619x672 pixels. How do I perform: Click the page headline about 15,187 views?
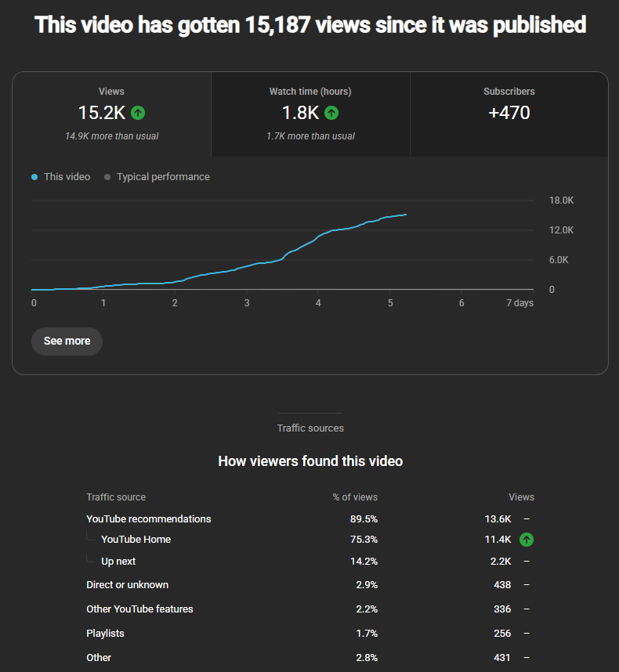point(310,24)
